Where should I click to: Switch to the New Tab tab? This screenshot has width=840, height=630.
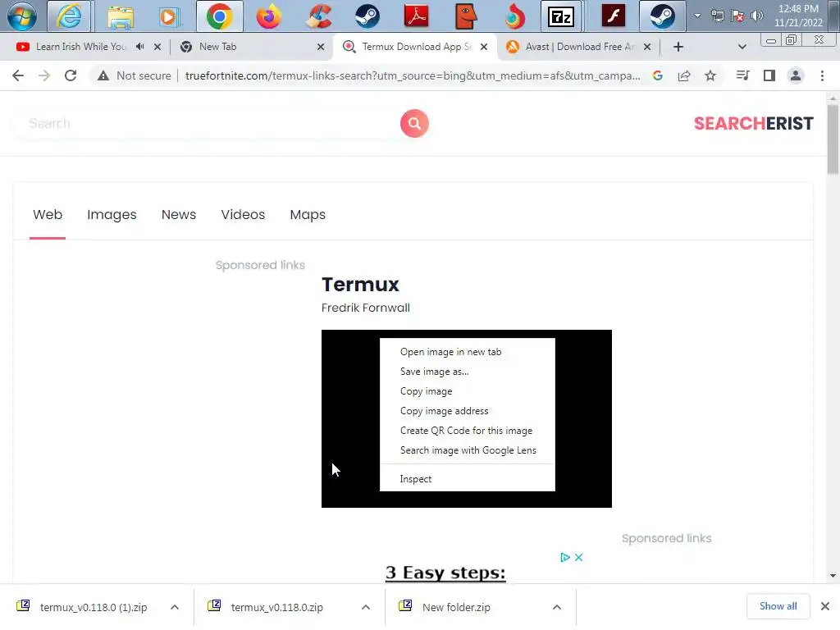coord(217,47)
